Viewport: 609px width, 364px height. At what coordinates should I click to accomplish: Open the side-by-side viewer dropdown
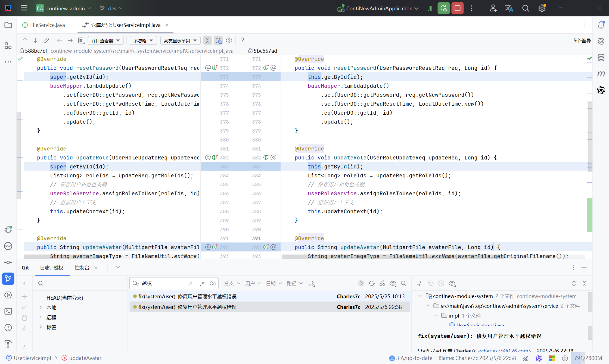pos(105,40)
